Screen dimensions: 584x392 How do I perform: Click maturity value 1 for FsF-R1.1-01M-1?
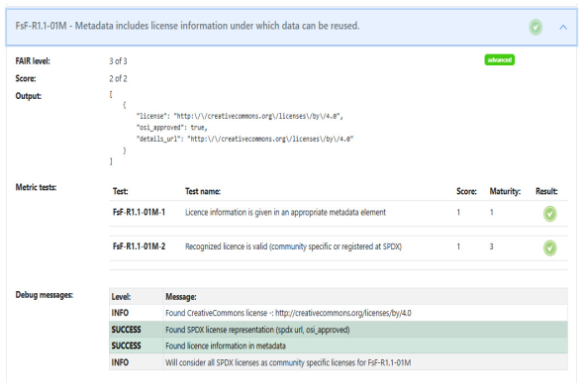tap(491, 213)
